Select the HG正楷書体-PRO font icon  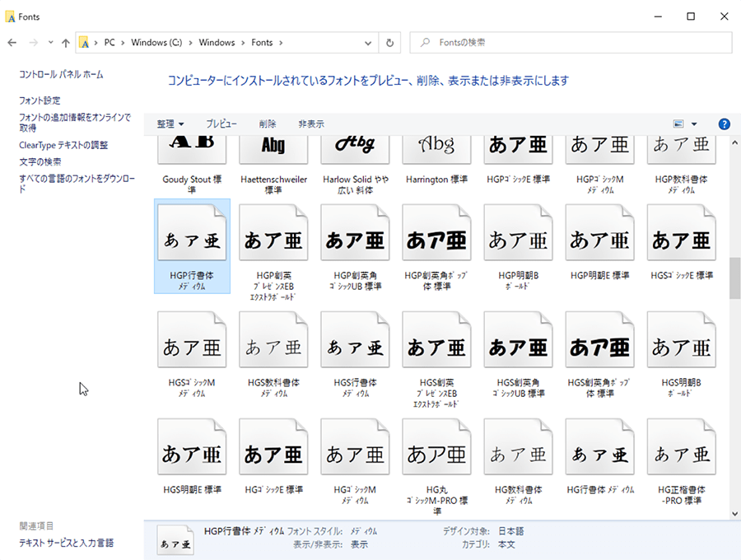pos(682,453)
